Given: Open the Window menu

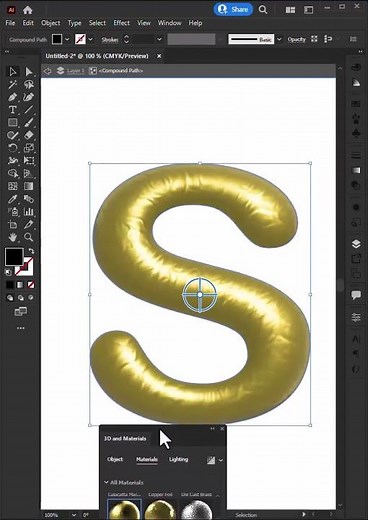Looking at the screenshot, I should pos(169,23).
